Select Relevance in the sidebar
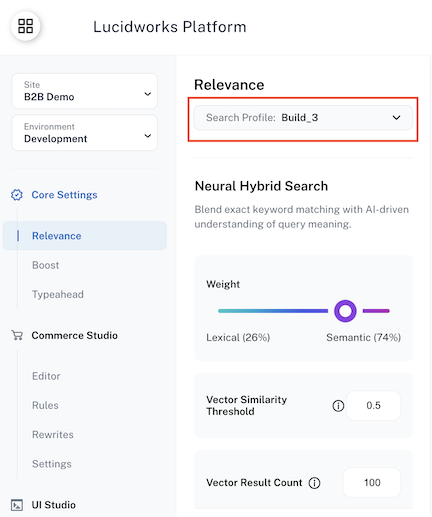 tap(85, 236)
